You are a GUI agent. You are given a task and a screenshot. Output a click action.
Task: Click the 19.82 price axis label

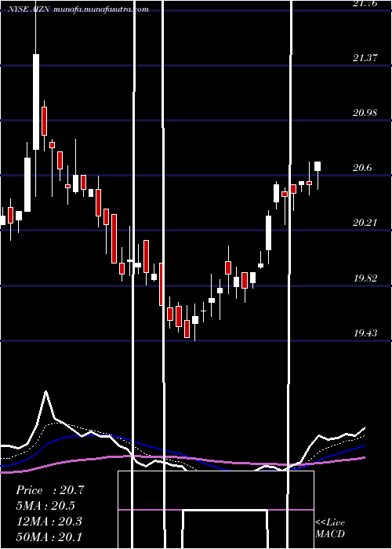[365, 278]
